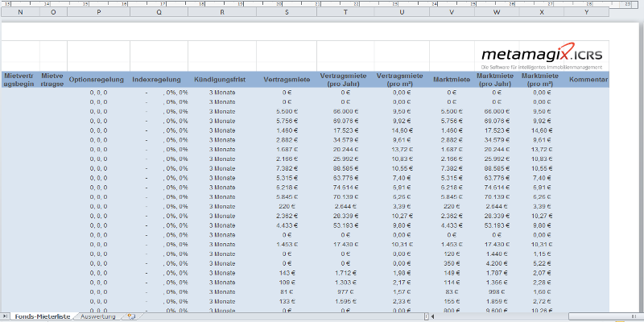The height and width of the screenshot is (322, 644).
Task: Select column T header
Action: [x=345, y=12]
